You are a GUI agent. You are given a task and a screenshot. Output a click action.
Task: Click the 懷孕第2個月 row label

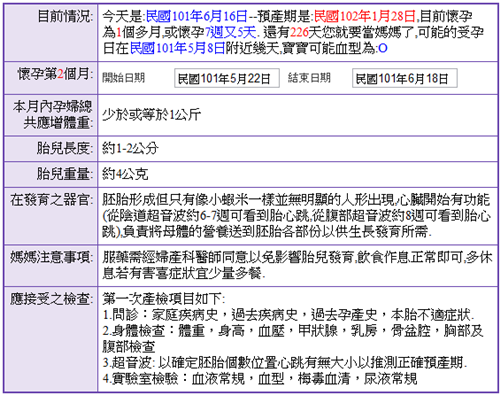(x=55, y=74)
